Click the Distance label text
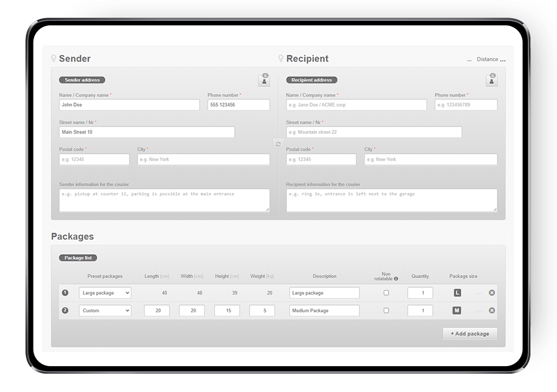Screen dimensions: 557x392 point(487,59)
